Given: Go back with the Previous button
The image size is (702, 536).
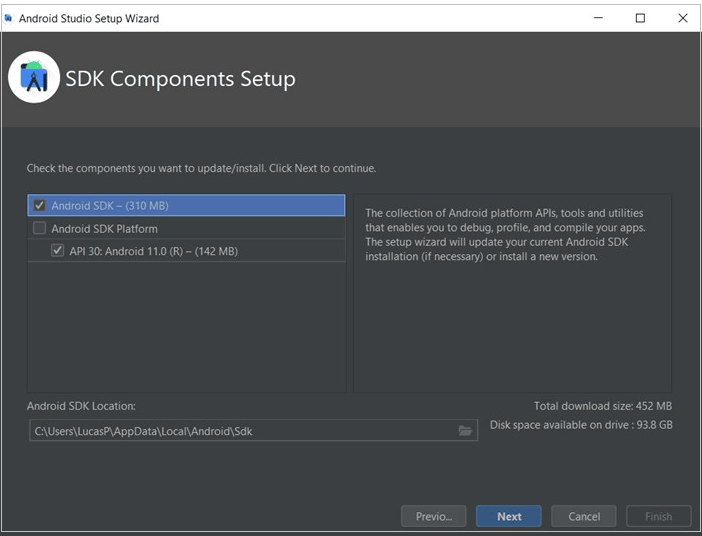Looking at the screenshot, I should coord(433,516).
